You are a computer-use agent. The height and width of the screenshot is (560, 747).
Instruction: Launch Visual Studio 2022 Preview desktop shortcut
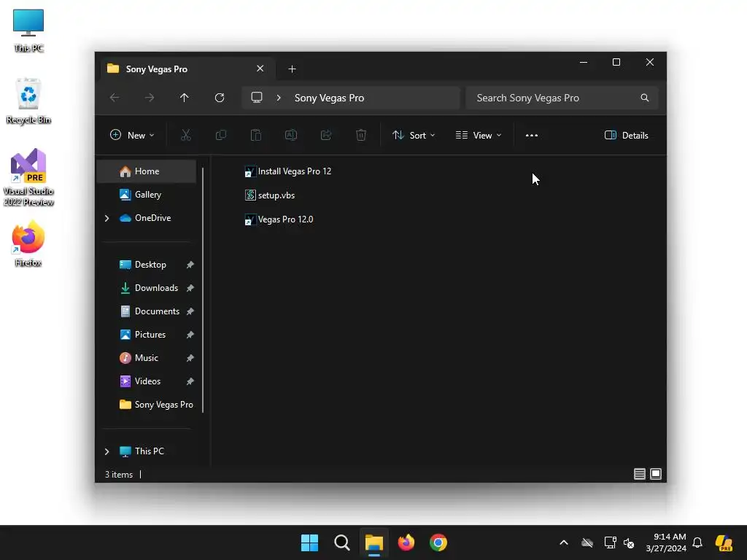[x=28, y=177]
